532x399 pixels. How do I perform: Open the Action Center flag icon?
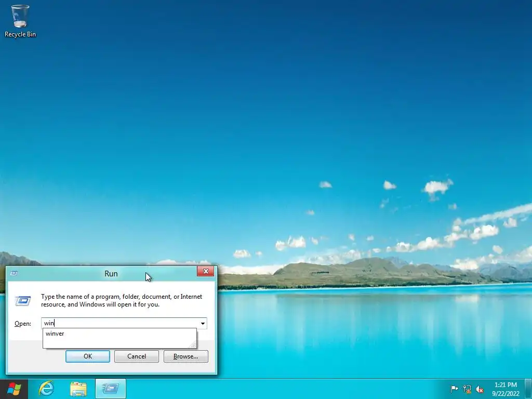click(x=454, y=389)
